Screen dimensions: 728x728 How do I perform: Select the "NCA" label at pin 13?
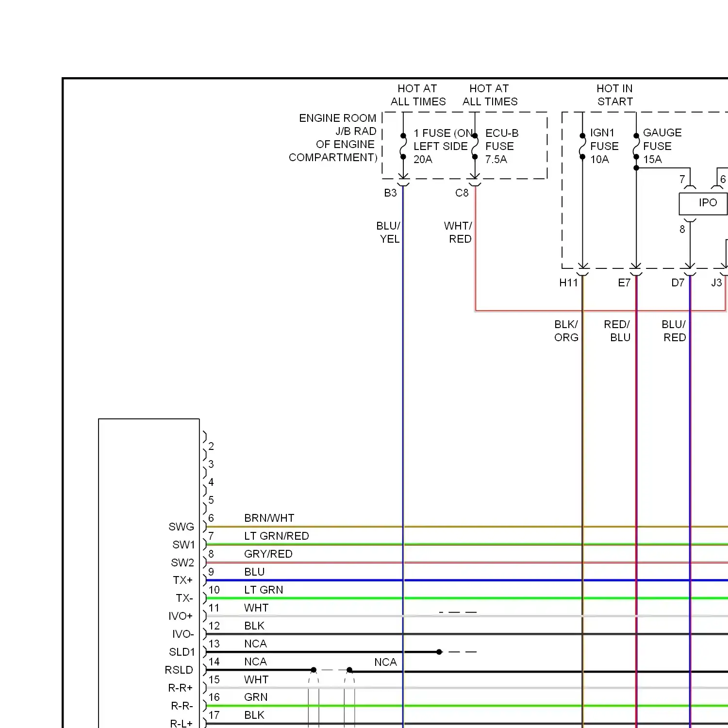255,644
